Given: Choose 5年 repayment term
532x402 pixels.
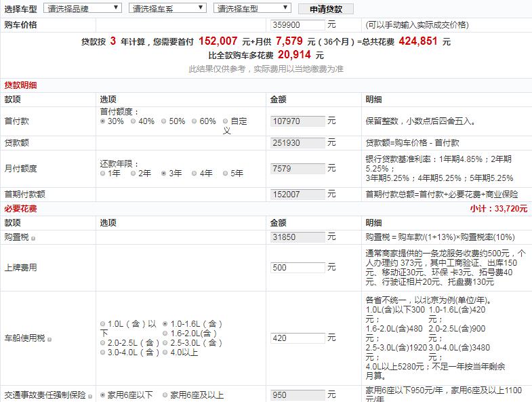Looking at the screenshot, I should click(x=225, y=174).
